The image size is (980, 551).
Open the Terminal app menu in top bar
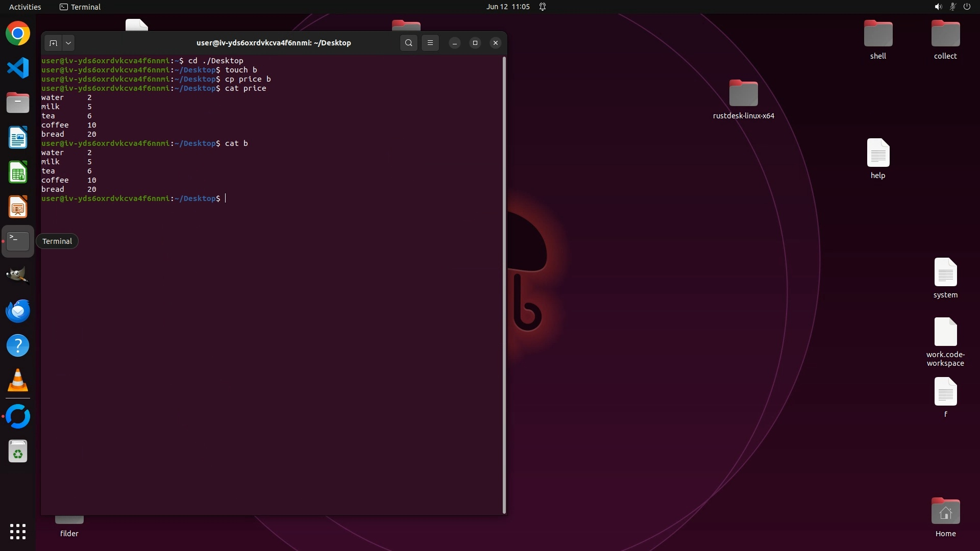tap(80, 7)
